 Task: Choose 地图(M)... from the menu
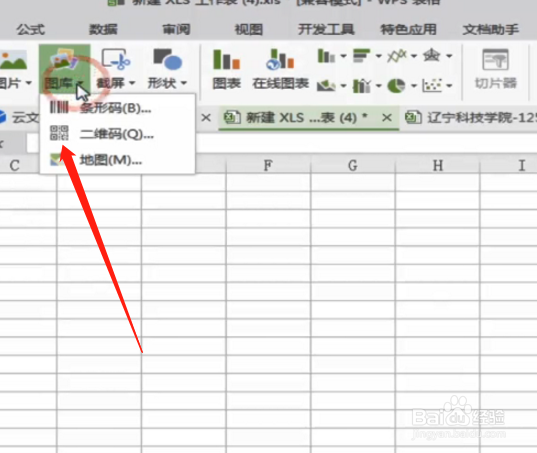pos(117,160)
